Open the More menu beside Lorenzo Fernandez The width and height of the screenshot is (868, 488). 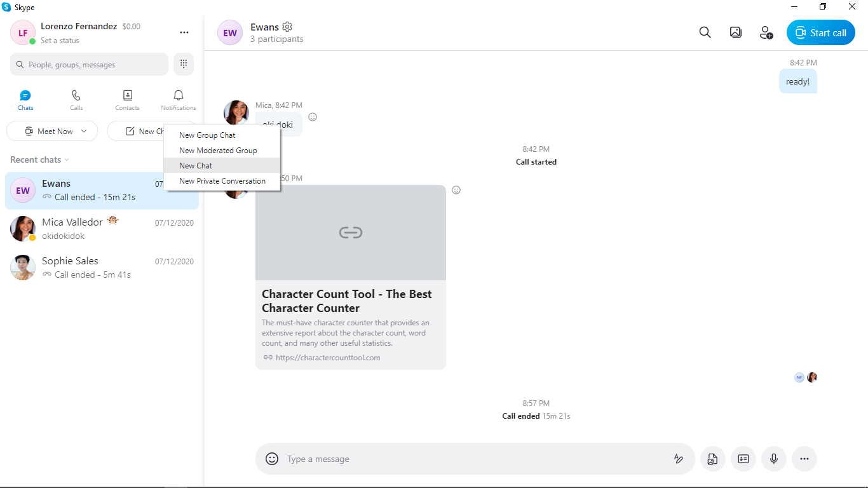[184, 32]
